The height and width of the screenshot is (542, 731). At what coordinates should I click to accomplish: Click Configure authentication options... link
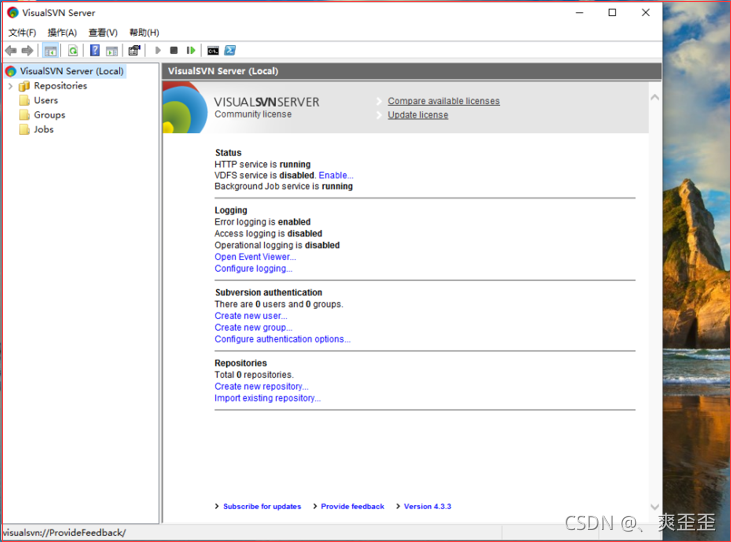pos(282,339)
